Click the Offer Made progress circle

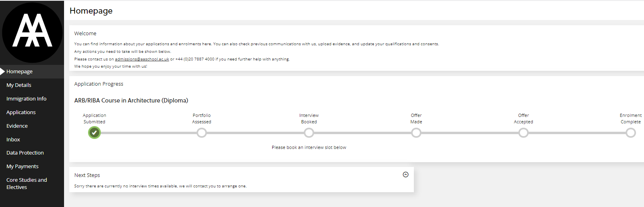416,133
